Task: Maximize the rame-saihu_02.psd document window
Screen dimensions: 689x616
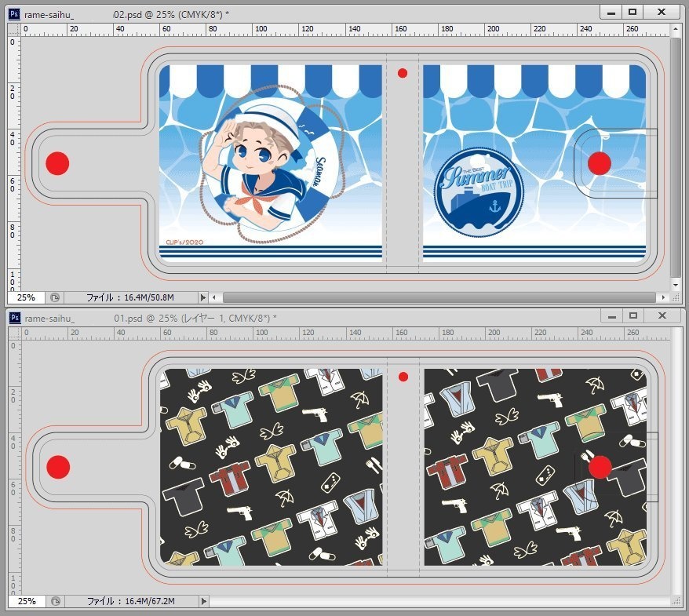Action: (x=631, y=12)
